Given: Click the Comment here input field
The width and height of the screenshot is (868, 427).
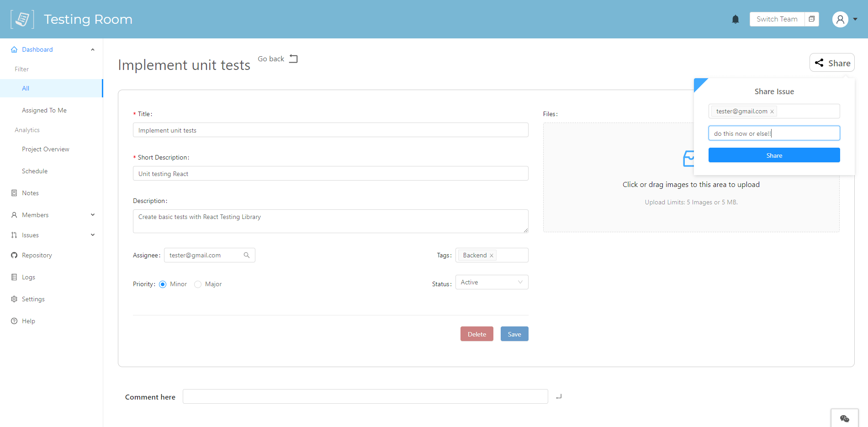Looking at the screenshot, I should click(365, 396).
